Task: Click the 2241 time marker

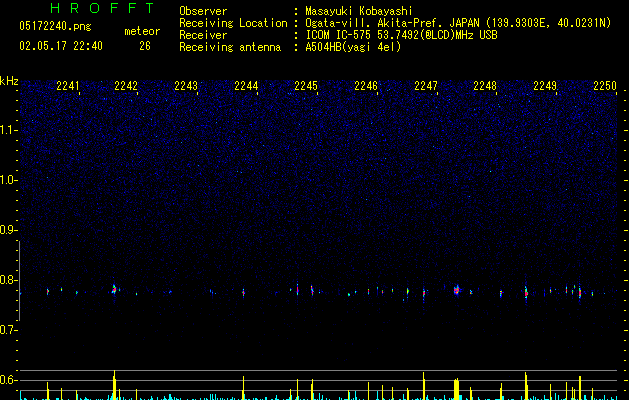Action: click(68, 86)
